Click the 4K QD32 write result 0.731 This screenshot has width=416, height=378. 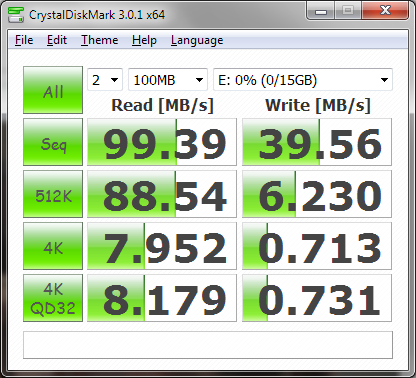coord(317,298)
